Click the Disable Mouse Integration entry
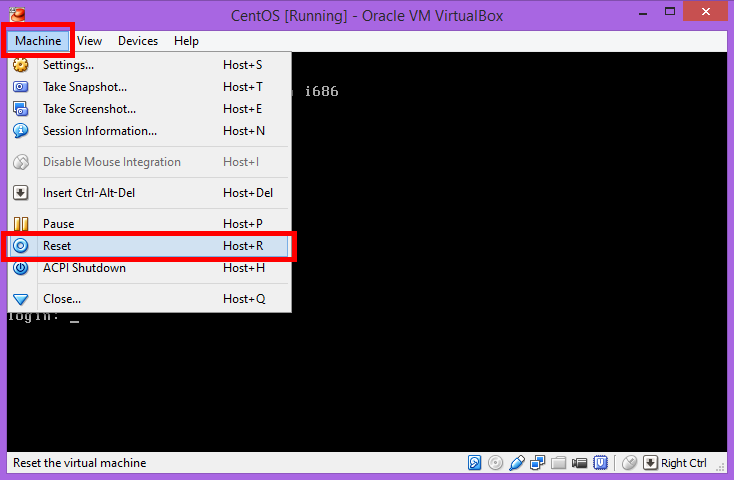Image resolution: width=734 pixels, height=480 pixels. (x=150, y=162)
